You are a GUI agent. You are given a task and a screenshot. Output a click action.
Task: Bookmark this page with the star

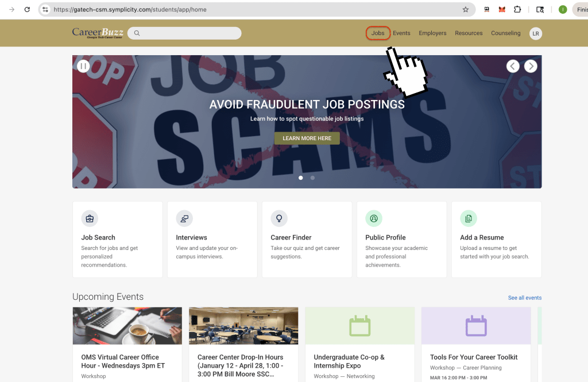pos(465,9)
